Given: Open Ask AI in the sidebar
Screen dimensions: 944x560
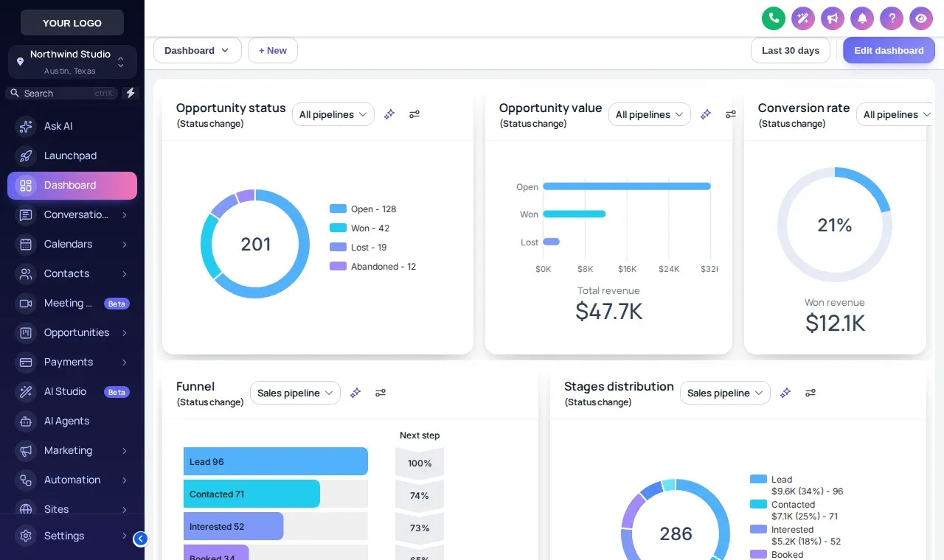Looking at the screenshot, I should 72,126.
